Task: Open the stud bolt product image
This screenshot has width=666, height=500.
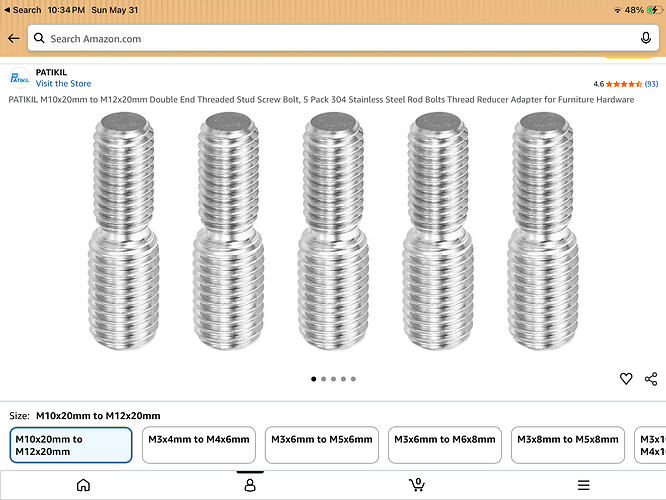Action: click(333, 231)
